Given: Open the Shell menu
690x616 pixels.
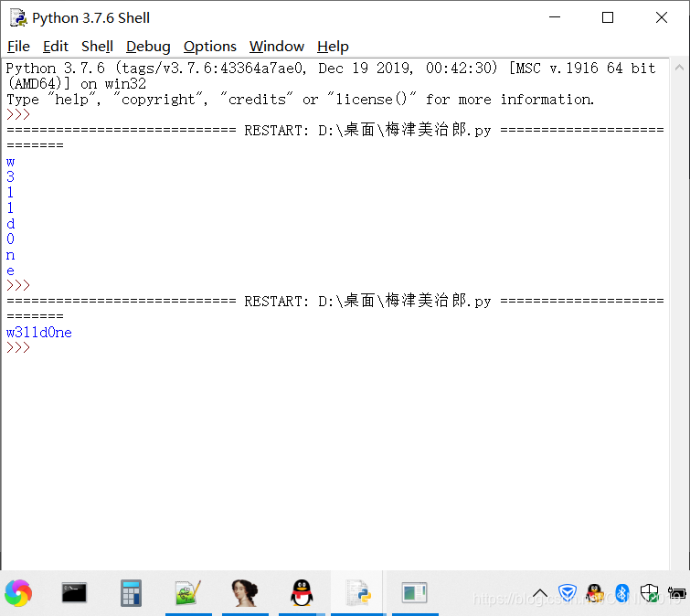Looking at the screenshot, I should pyautogui.click(x=97, y=47).
